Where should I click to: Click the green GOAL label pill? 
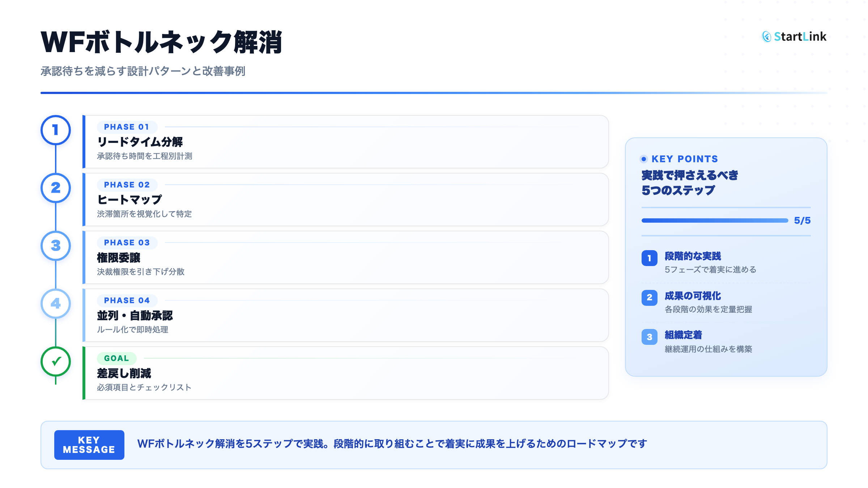tap(116, 358)
